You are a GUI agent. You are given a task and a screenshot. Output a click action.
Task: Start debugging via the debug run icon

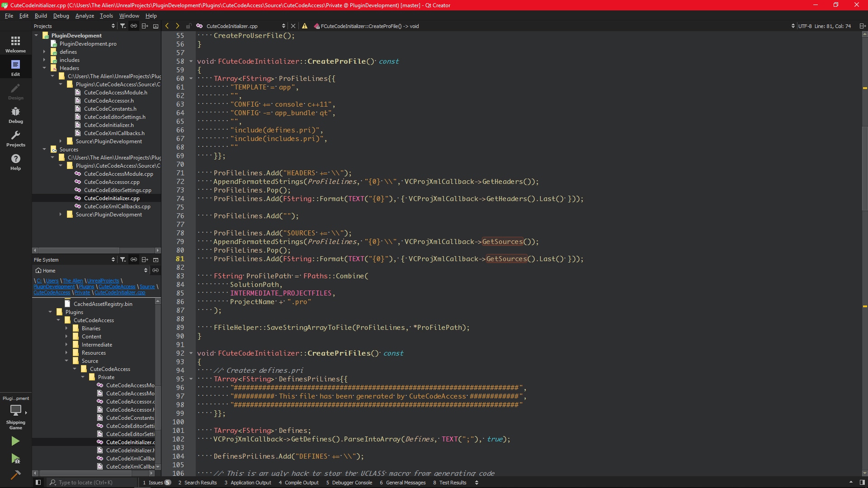(15, 459)
